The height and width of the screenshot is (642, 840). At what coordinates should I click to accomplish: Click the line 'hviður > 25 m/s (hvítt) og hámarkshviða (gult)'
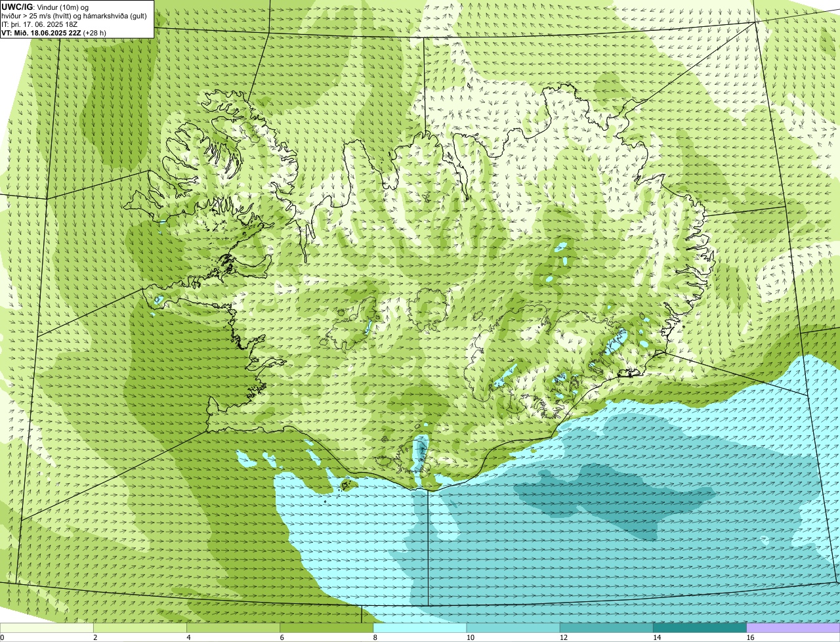(74, 15)
